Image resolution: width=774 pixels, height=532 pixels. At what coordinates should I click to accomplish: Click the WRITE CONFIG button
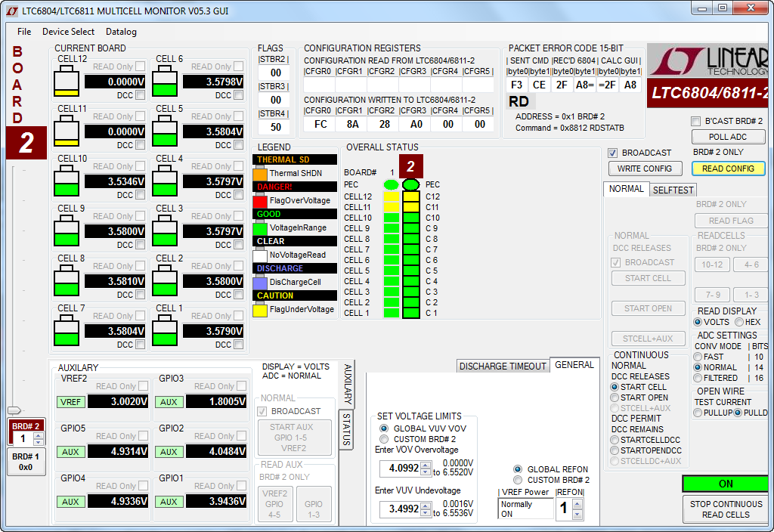click(645, 169)
